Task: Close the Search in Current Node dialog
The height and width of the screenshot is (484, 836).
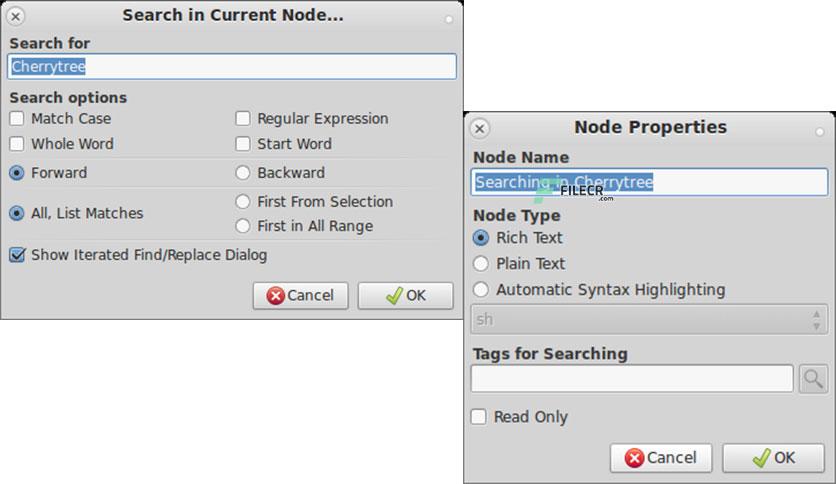Action: [16, 17]
